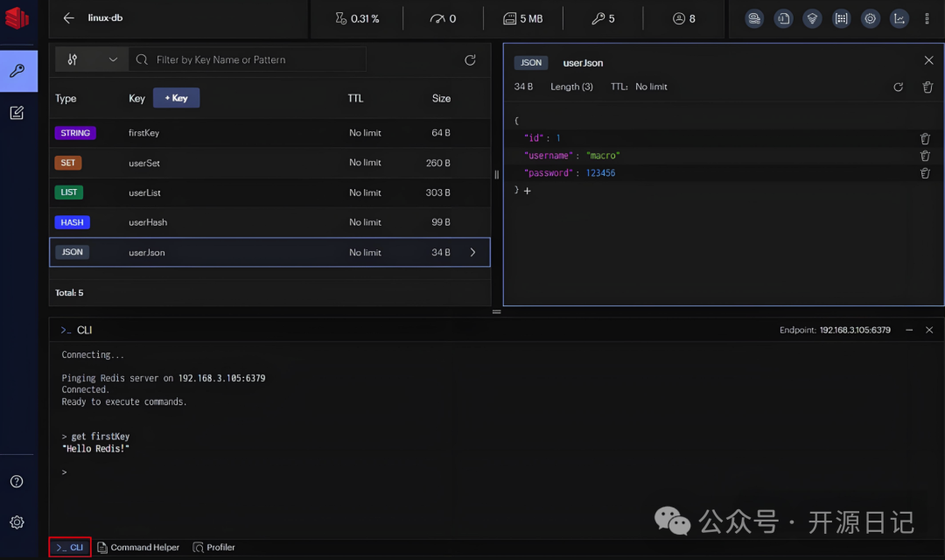Screen dimensions: 945x560
Task: Open the Command Helper tab
Action: pos(138,547)
